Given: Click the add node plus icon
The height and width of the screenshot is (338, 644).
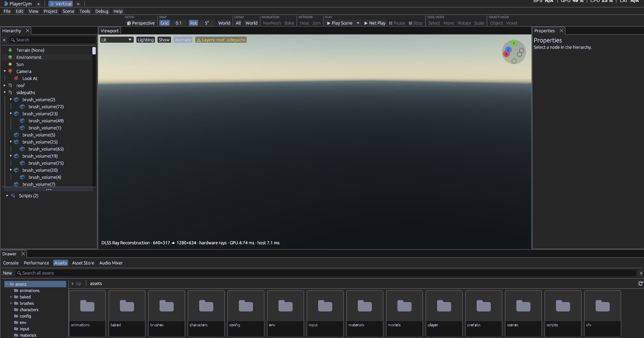Looking at the screenshot, I should tap(4, 40).
